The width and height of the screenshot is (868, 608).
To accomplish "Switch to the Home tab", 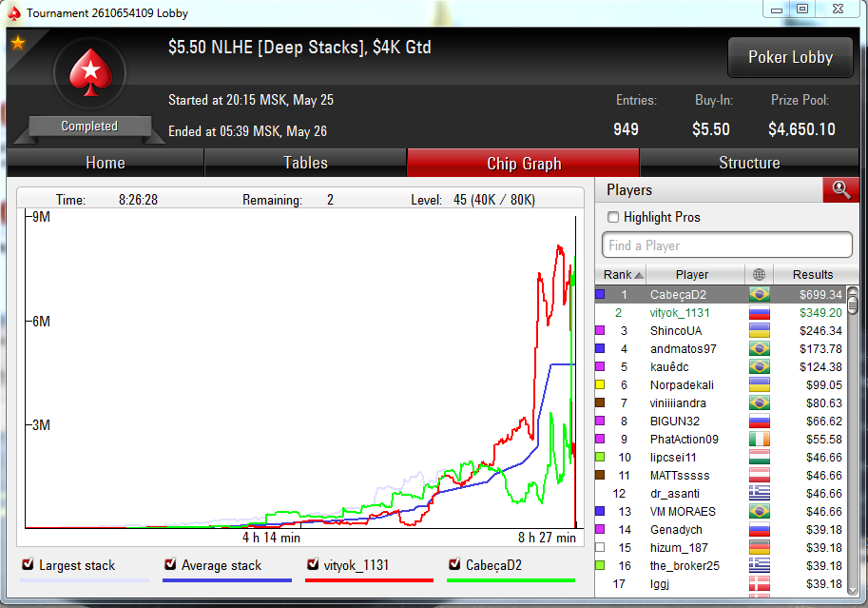I will [x=106, y=163].
